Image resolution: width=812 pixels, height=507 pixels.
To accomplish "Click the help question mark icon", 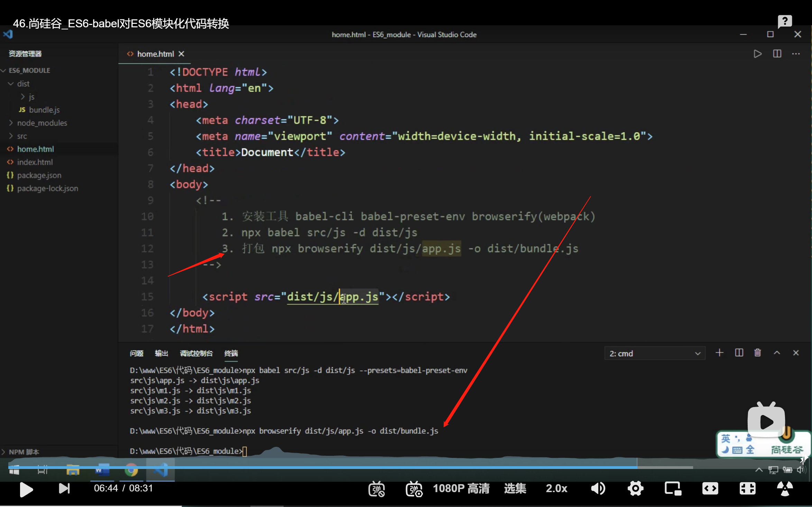I will [785, 22].
